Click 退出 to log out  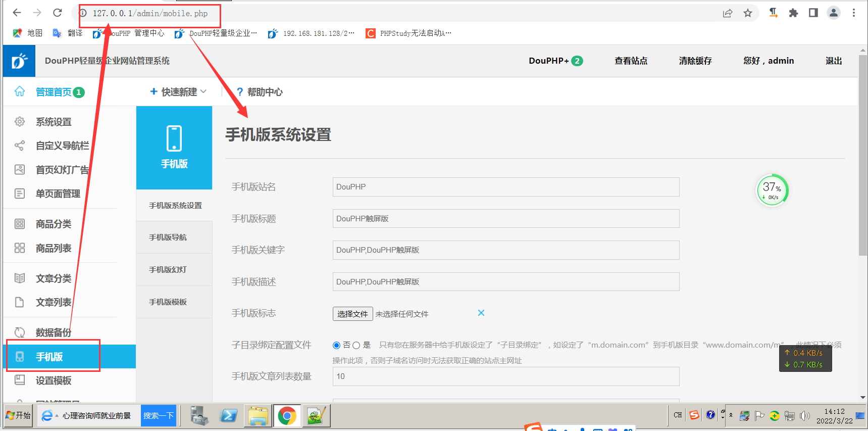click(x=834, y=61)
